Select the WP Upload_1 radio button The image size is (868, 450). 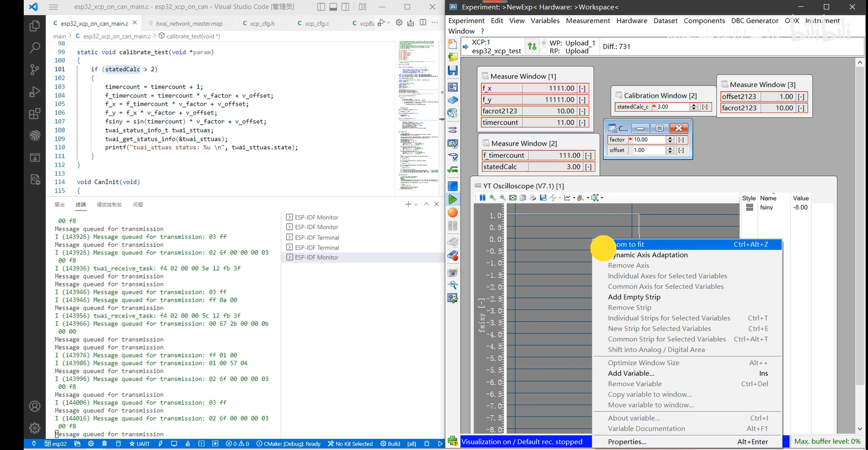[x=544, y=43]
